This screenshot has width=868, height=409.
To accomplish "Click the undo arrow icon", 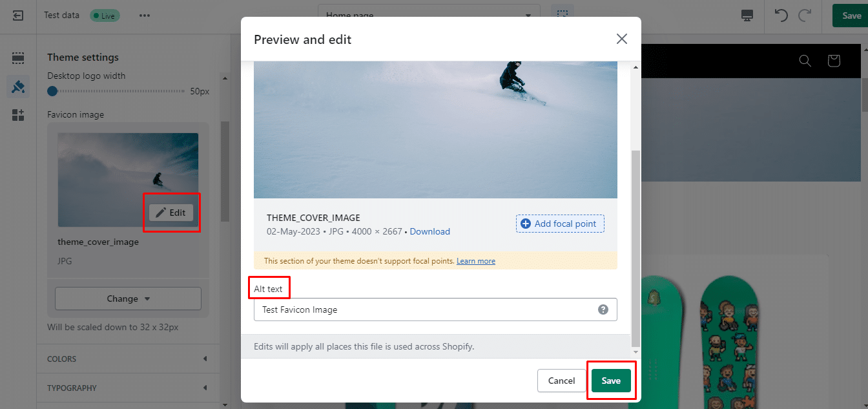I will click(781, 16).
